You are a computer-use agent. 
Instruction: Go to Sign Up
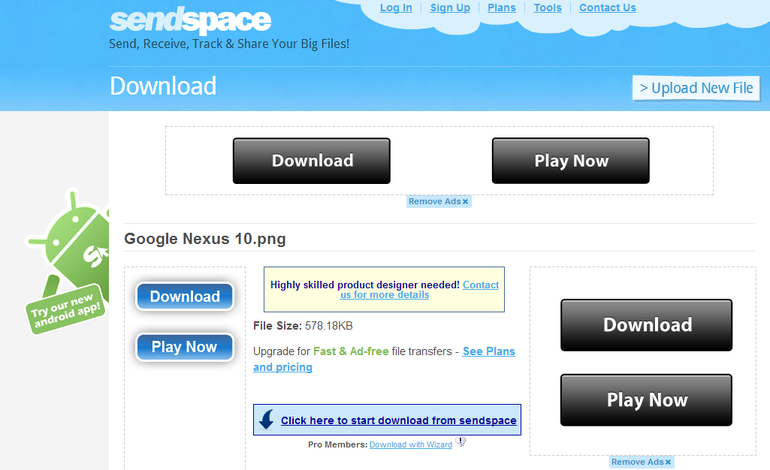pos(450,8)
